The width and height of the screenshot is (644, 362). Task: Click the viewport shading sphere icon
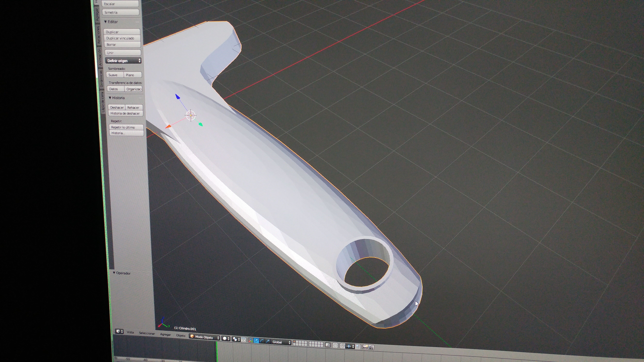click(225, 338)
